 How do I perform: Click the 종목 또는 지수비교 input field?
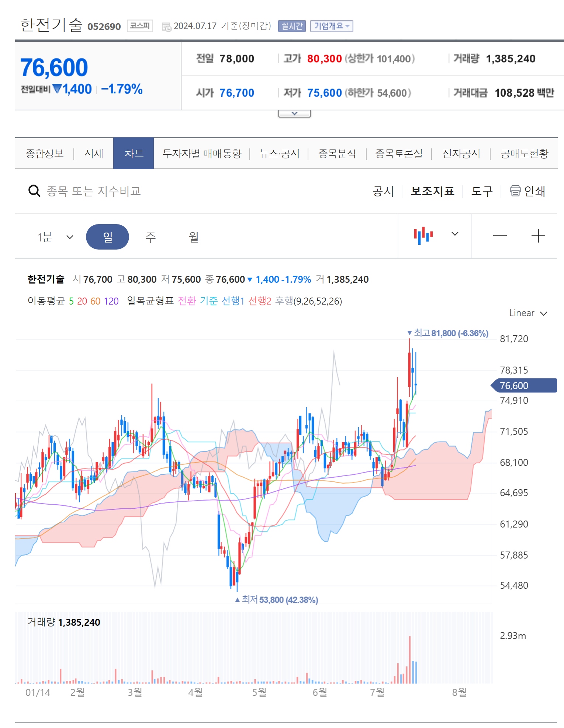(x=92, y=191)
